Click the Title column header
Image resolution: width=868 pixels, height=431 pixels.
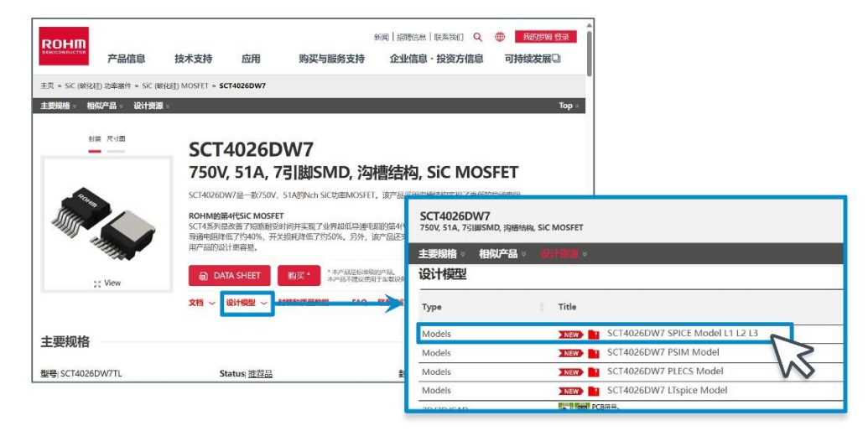pyautogui.click(x=567, y=307)
